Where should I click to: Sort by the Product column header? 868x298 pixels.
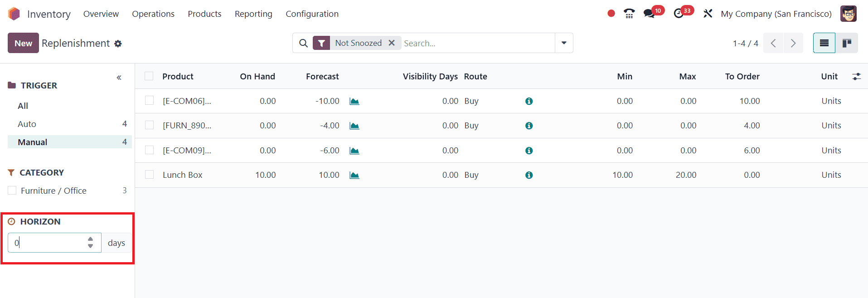point(178,76)
